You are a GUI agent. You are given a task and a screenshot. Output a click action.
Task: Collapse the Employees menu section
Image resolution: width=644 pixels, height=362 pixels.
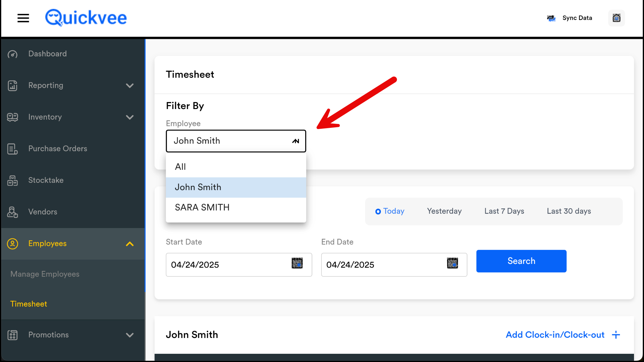tap(130, 244)
